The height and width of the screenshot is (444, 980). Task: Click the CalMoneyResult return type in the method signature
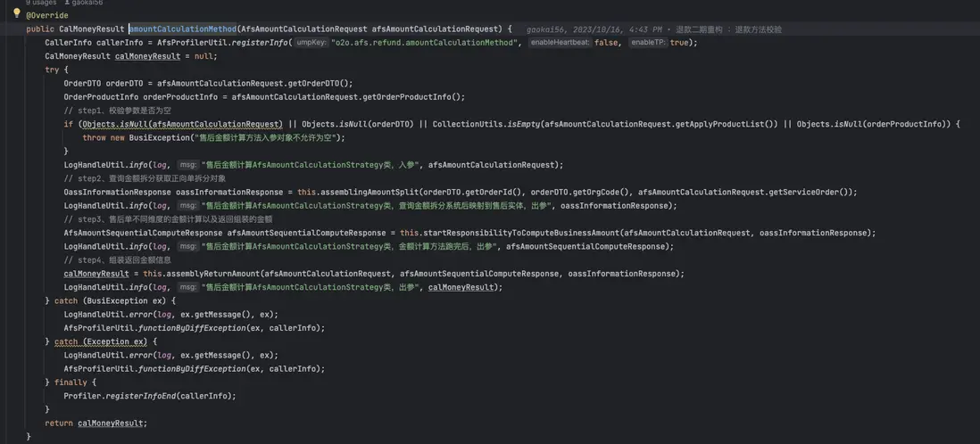coord(91,29)
